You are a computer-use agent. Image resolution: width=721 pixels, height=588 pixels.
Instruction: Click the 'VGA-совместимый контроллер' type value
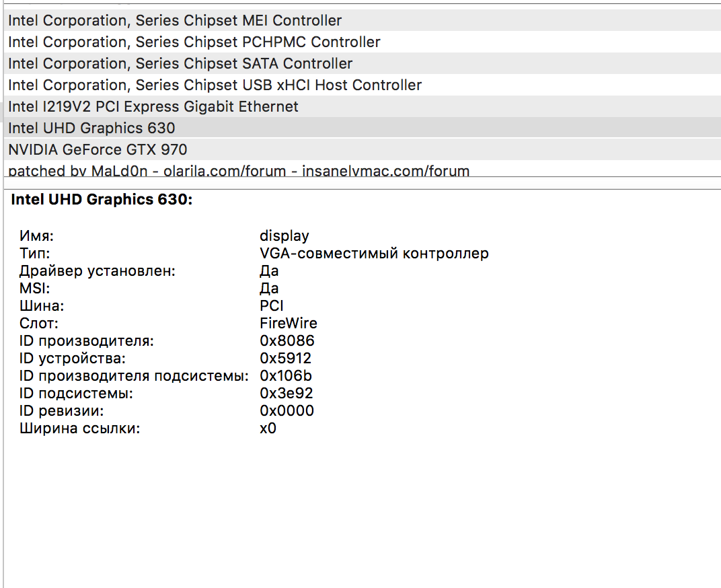pyautogui.click(x=374, y=254)
